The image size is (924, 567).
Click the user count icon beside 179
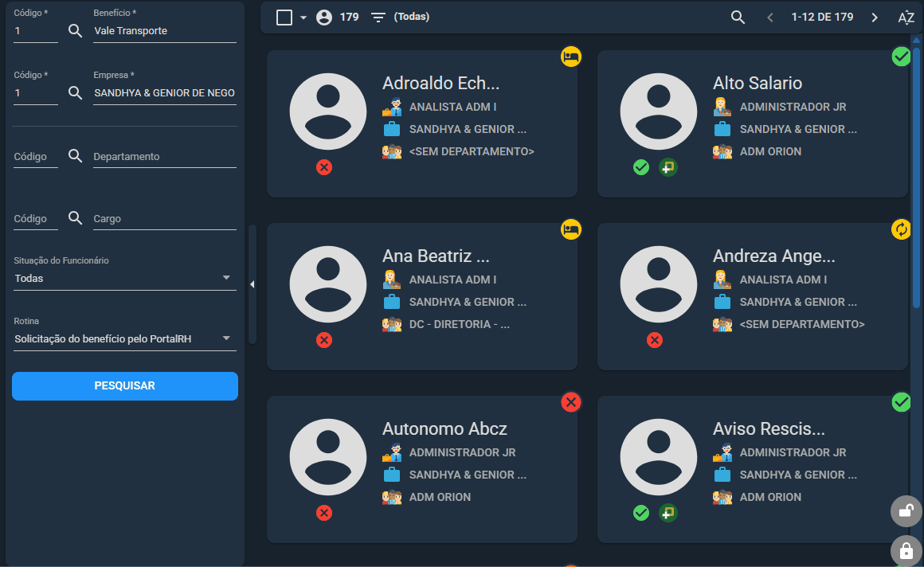pyautogui.click(x=324, y=17)
